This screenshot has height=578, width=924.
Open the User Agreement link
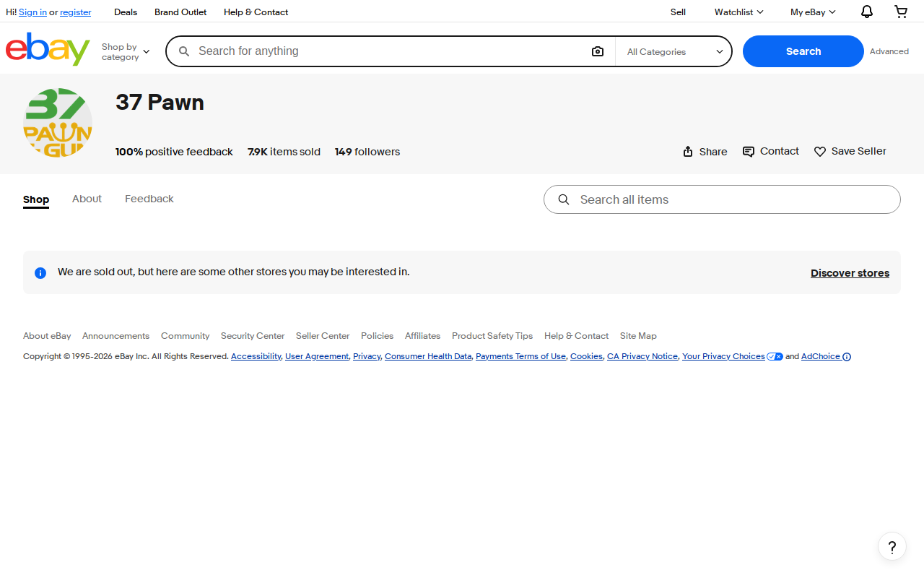tap(317, 356)
